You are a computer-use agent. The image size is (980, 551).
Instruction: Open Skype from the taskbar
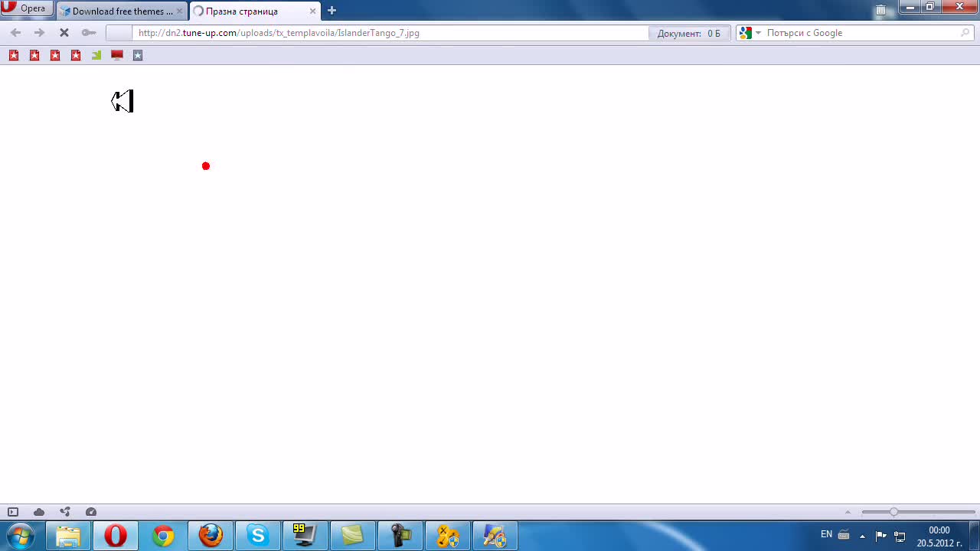258,536
